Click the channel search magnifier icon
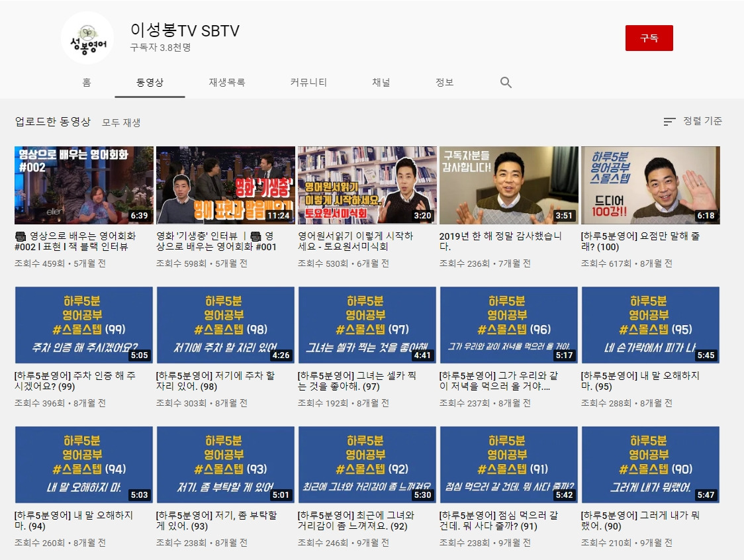Image resolution: width=744 pixels, height=560 pixels. pos(506,83)
